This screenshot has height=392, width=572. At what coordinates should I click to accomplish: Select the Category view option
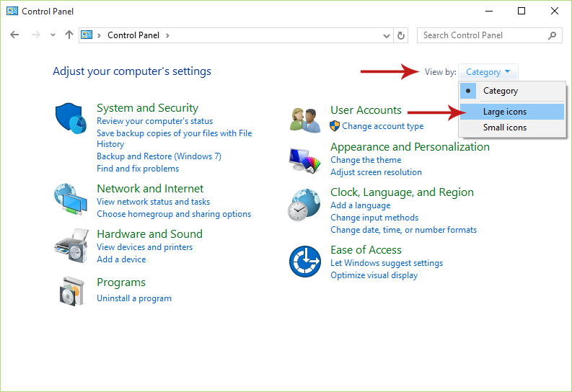(x=501, y=91)
